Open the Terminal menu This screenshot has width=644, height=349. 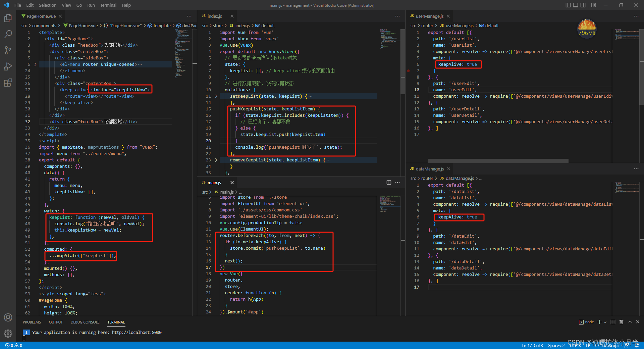(x=108, y=5)
